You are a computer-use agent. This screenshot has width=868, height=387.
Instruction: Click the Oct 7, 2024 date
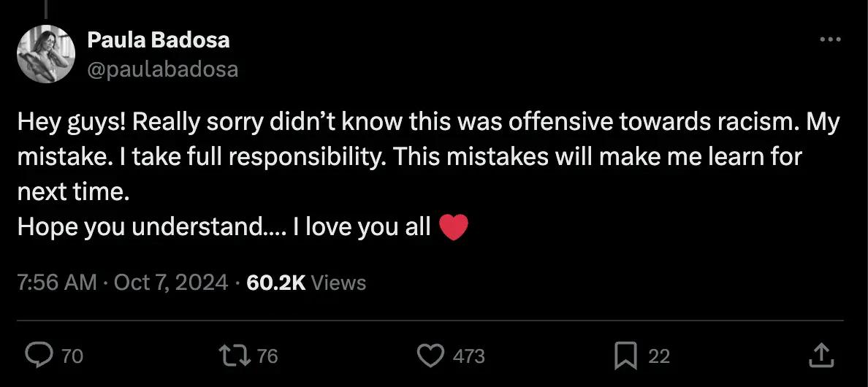click(171, 283)
